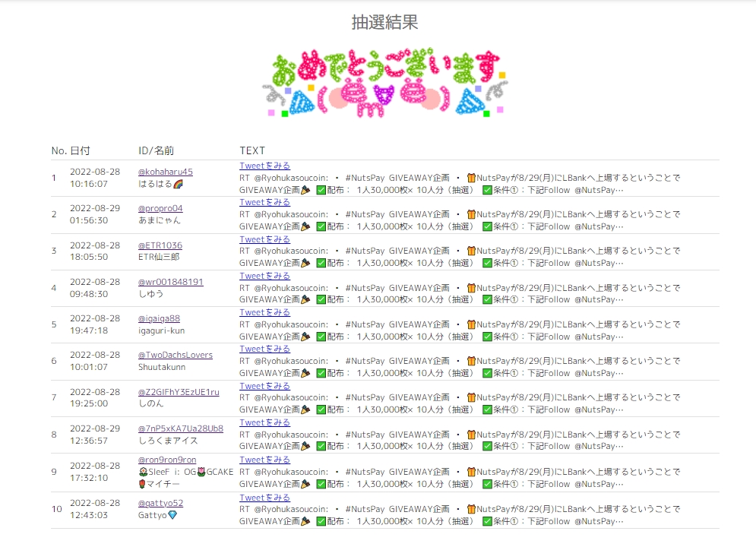Image resolution: width=756 pixels, height=547 pixels.
Task: Click the date '2022-08-28 10:16:07'
Action: pyautogui.click(x=95, y=178)
